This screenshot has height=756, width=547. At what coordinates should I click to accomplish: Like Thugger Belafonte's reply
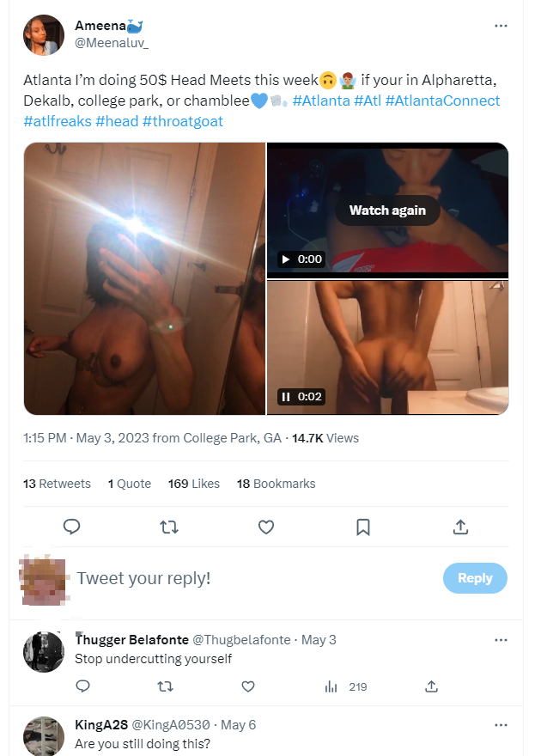(x=247, y=686)
